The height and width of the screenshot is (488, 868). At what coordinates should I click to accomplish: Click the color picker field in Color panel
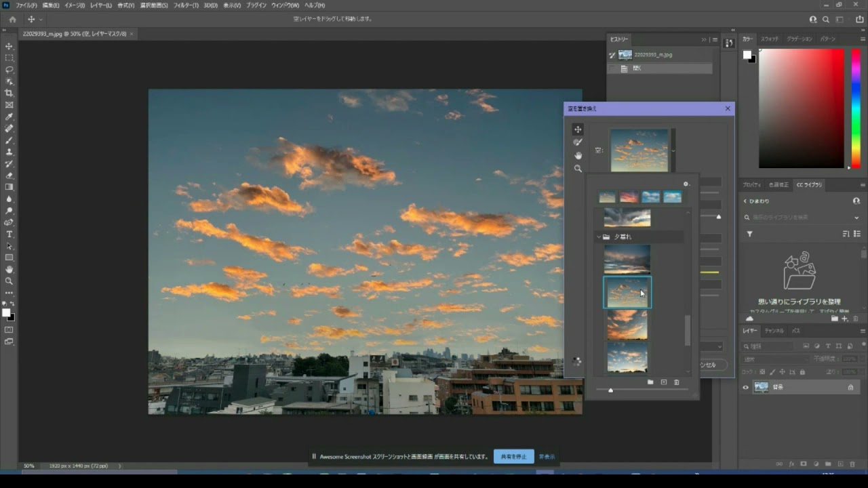tap(802, 108)
